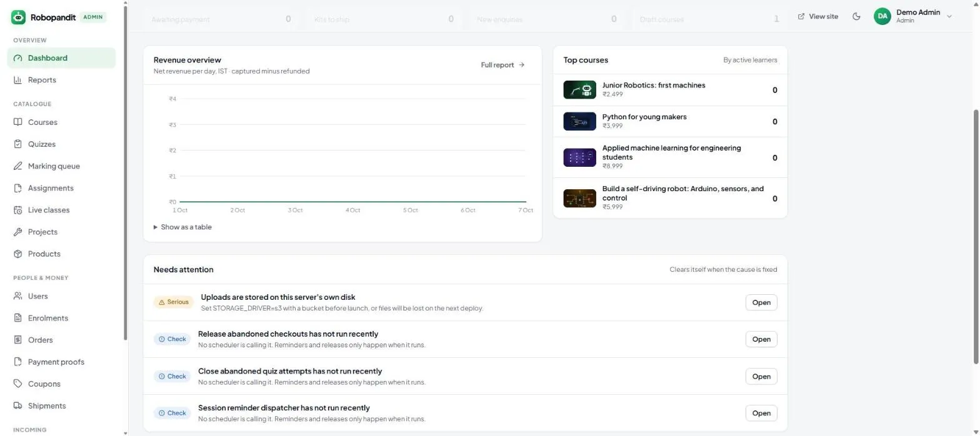Open Junior Robotics: first machines course
Screen dimensions: 980x436
[x=654, y=86]
